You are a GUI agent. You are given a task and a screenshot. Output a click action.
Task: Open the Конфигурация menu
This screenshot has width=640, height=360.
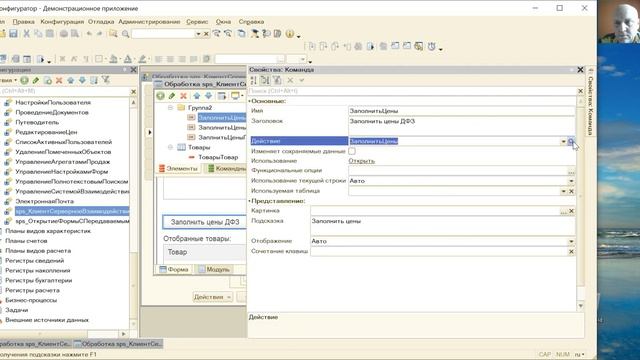(62, 22)
